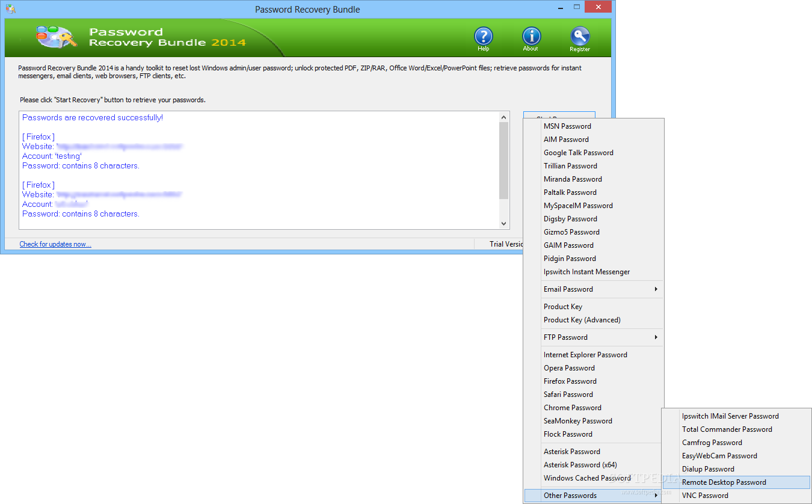Select Trillian Password entry
812x504 pixels.
594,166
